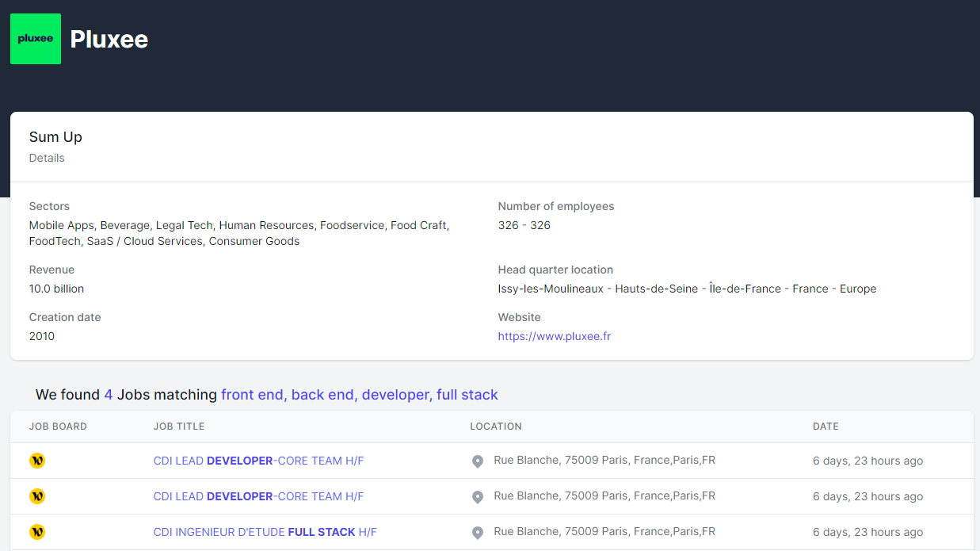
Task: Click the Head quarter location label
Action: pos(555,270)
